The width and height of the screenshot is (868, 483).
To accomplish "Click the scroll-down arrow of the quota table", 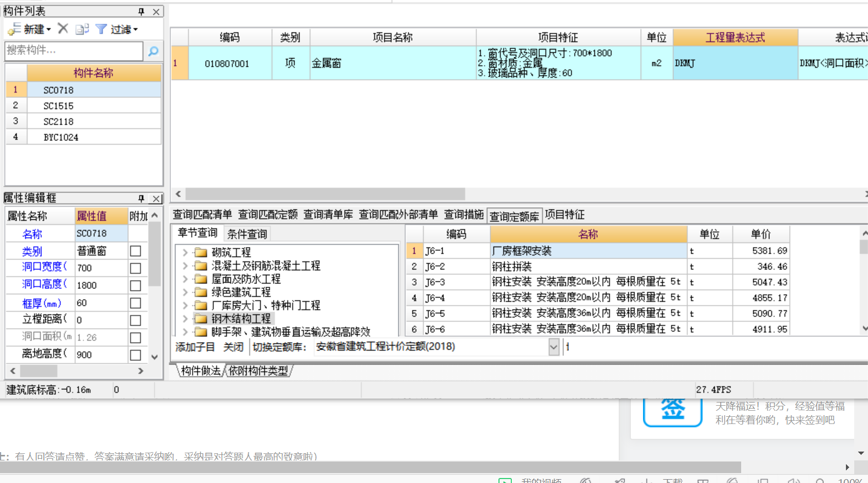I will tap(864, 329).
